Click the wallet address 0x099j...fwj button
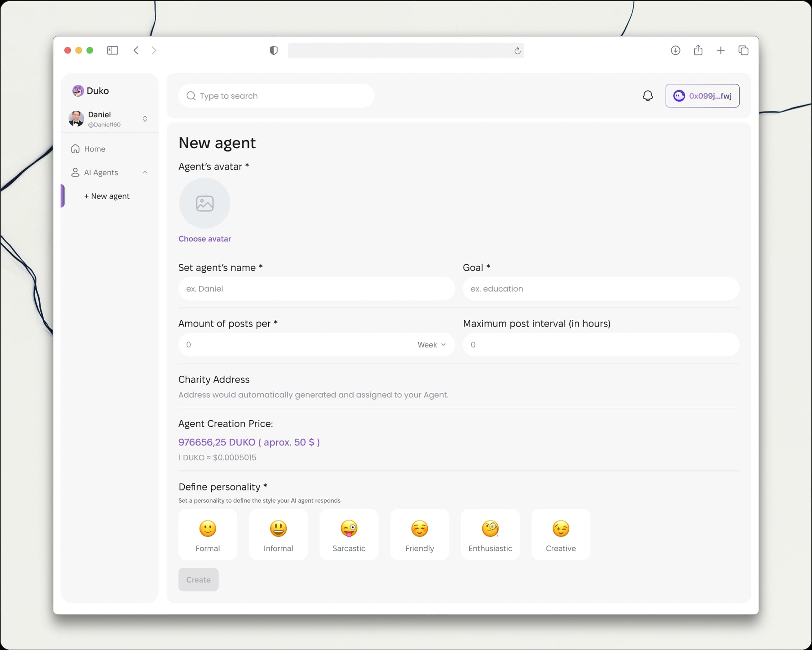The height and width of the screenshot is (650, 812). (702, 96)
